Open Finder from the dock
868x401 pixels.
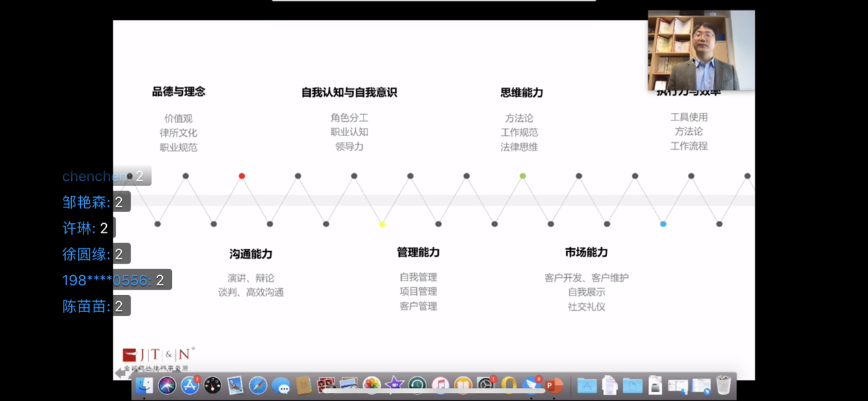(144, 386)
